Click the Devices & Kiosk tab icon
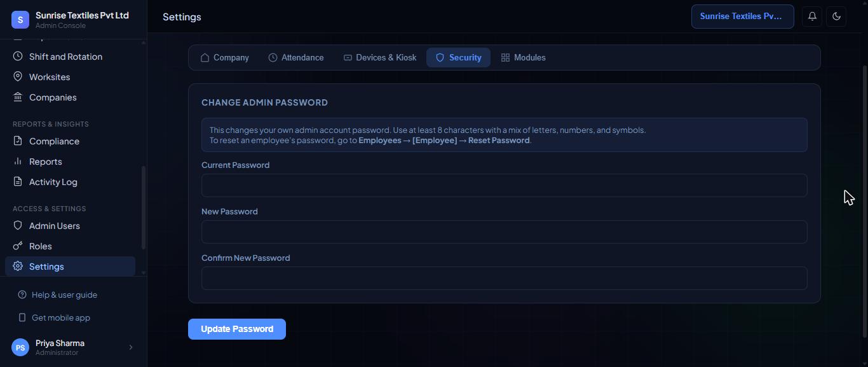Screen dimensions: 868x367 (348, 58)
